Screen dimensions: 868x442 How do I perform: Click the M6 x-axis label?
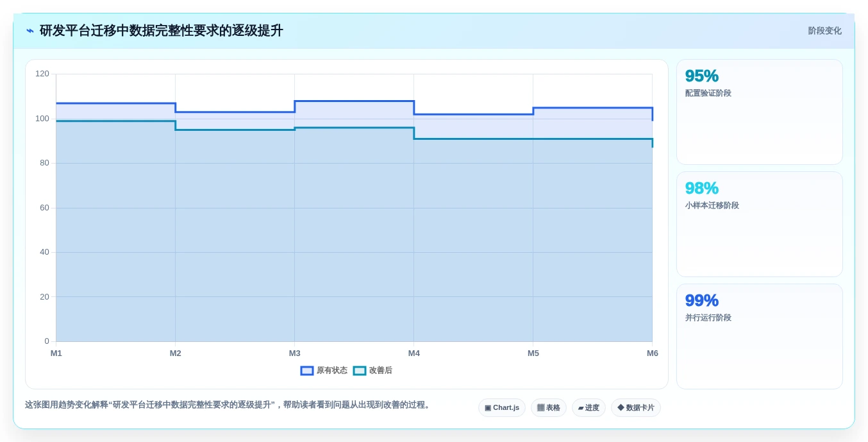(653, 353)
